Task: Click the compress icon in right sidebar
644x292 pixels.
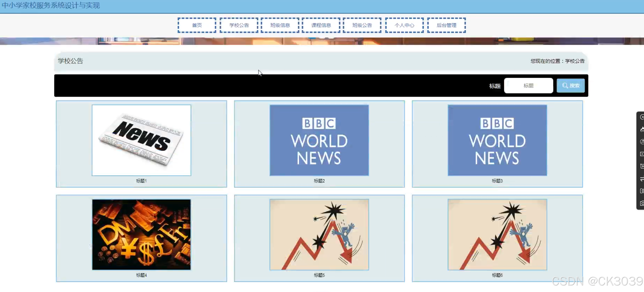Action: point(642,191)
